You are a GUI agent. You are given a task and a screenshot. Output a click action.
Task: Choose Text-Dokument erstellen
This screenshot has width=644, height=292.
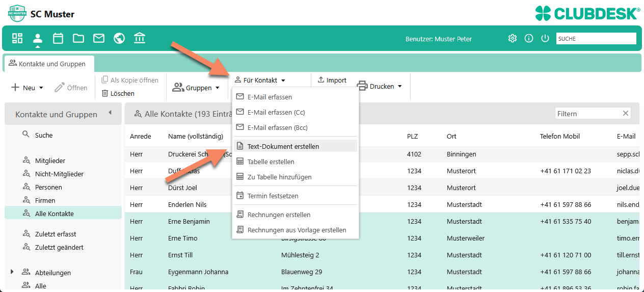tap(296, 146)
